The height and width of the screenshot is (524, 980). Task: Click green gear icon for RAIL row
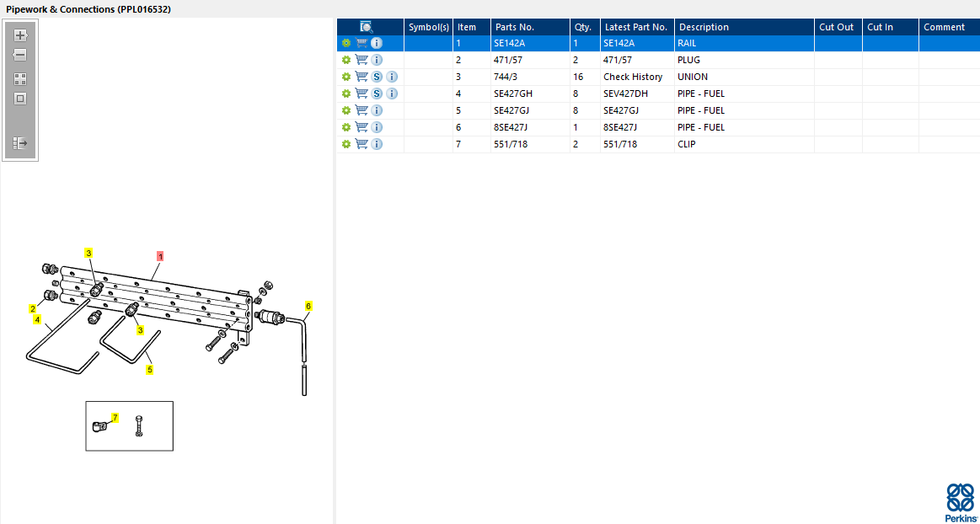tap(345, 43)
